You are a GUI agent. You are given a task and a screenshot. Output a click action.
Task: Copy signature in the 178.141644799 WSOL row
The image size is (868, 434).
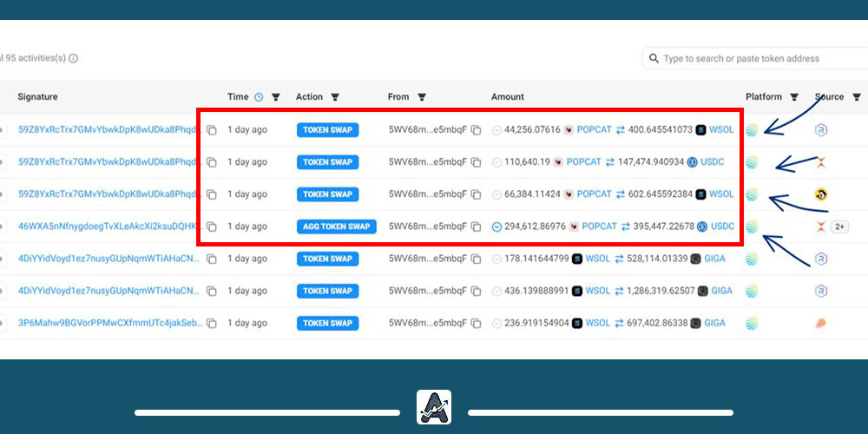point(212,259)
